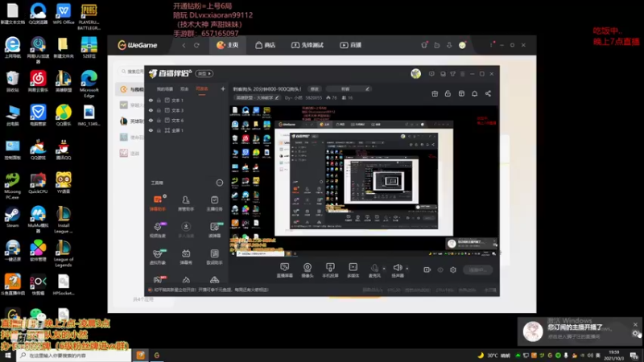Toggle lock on 全屏 1 layer
644x362 pixels.
pos(159,130)
